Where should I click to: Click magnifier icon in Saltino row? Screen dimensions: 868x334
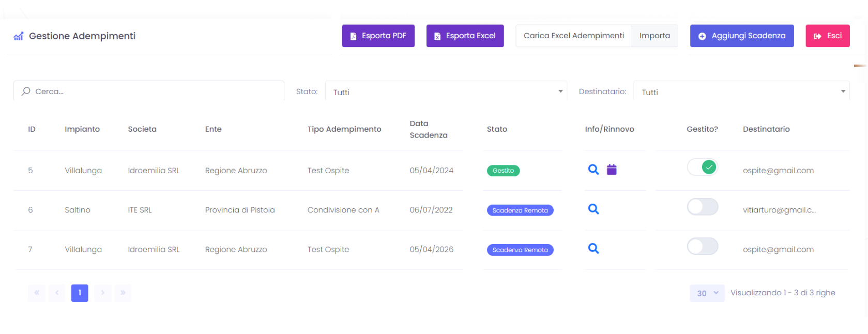click(593, 209)
